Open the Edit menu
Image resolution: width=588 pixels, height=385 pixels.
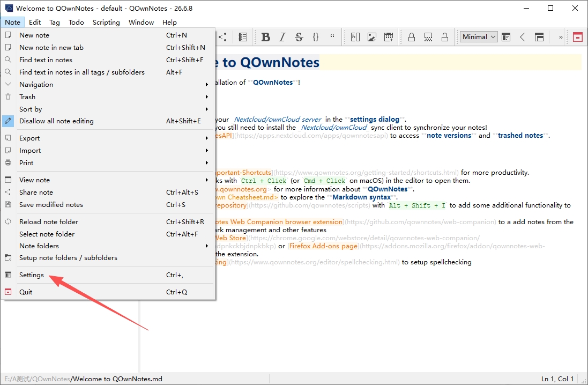click(35, 22)
